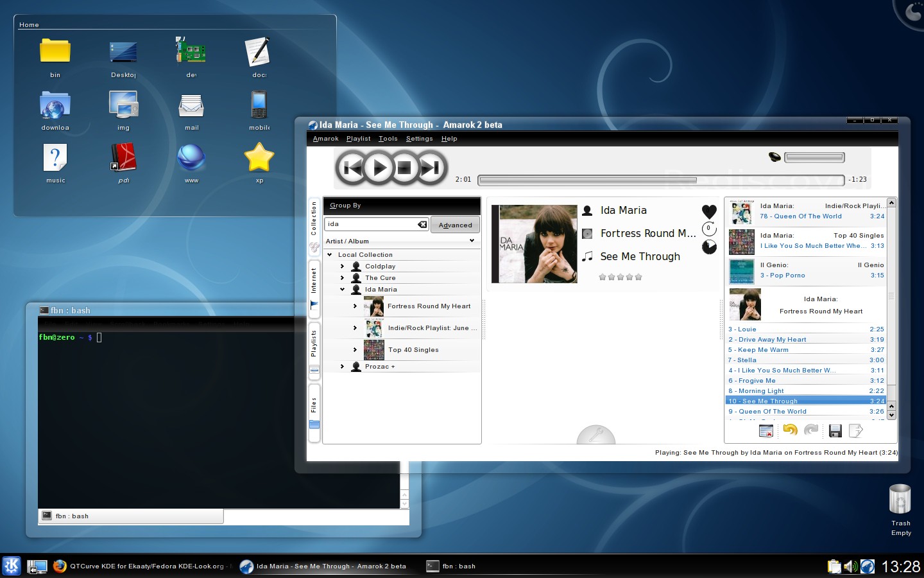Open the Playlist menu

pyautogui.click(x=358, y=139)
